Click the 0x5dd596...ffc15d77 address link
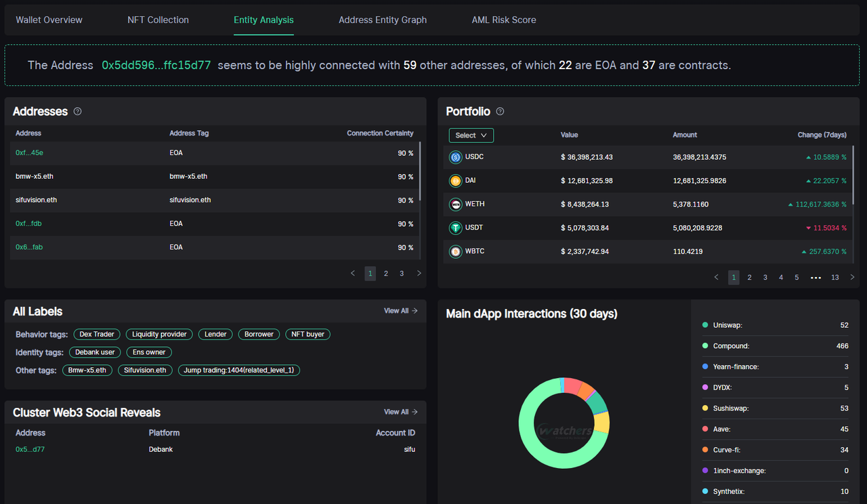This screenshot has width=867, height=504. 156,66
